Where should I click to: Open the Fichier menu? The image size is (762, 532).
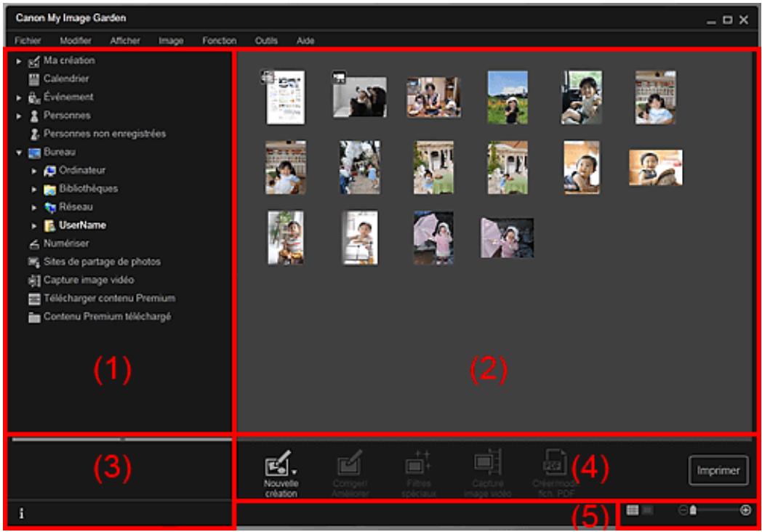pos(28,41)
